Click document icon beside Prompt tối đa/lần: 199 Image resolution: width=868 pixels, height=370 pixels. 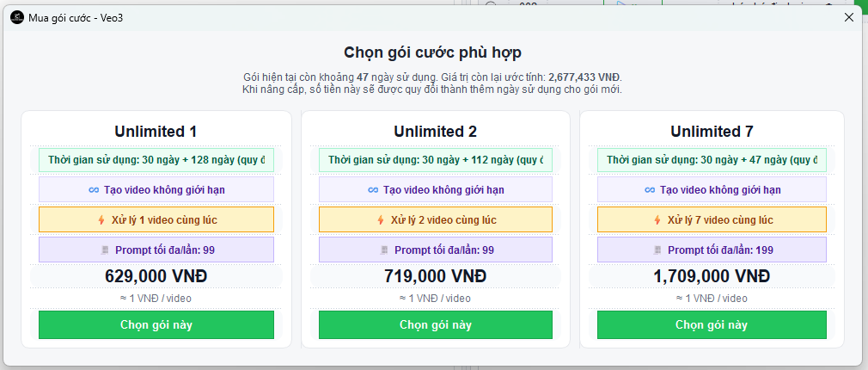point(657,250)
